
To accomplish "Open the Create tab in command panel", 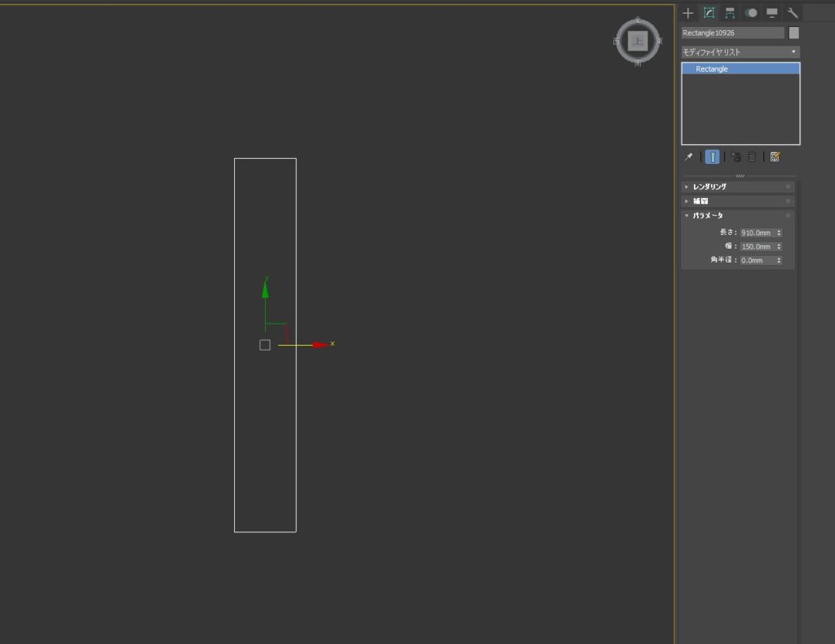I will [x=687, y=13].
